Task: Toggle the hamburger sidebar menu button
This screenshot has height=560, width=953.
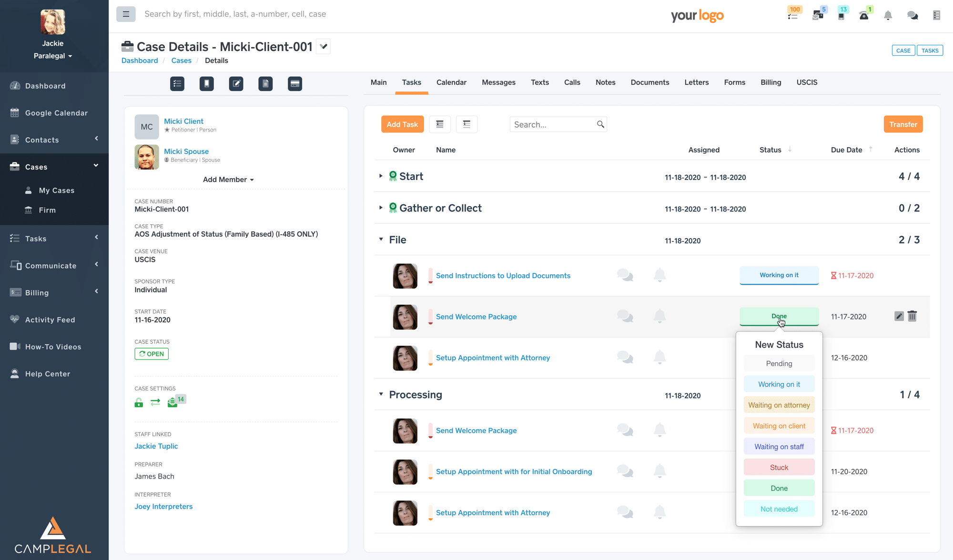Action: click(x=126, y=14)
